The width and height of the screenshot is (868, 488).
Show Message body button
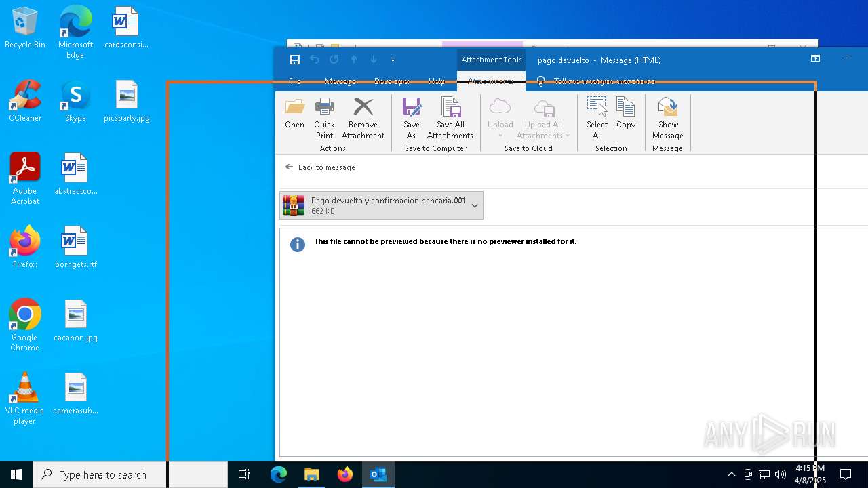point(668,119)
